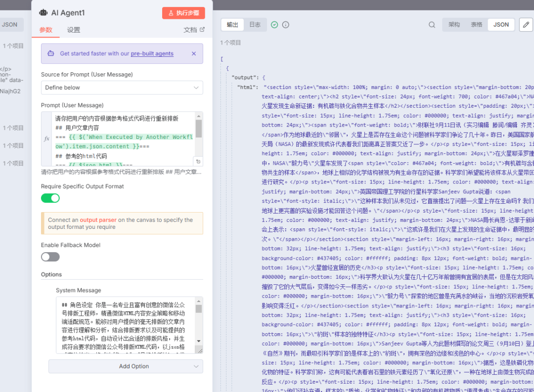This screenshot has height=392, width=534.
Task: Switch to the 设置 tab
Action: point(74,30)
